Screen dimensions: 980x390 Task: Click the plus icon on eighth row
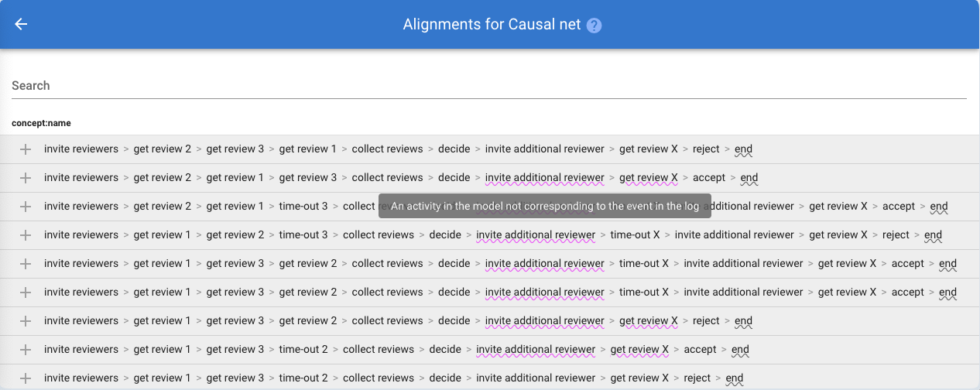25,350
